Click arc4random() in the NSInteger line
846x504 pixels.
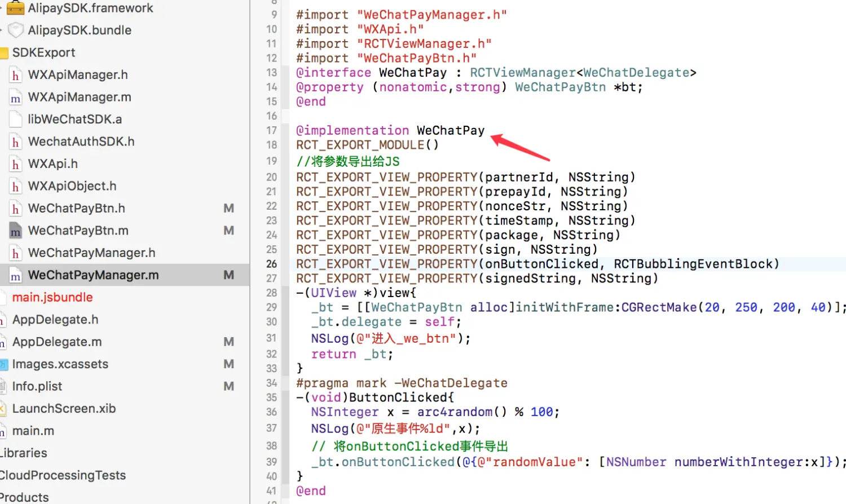click(462, 412)
